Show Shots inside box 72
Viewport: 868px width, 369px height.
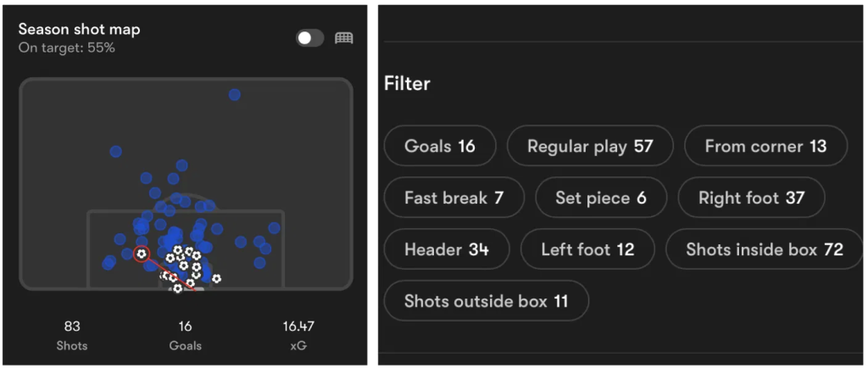tap(764, 249)
